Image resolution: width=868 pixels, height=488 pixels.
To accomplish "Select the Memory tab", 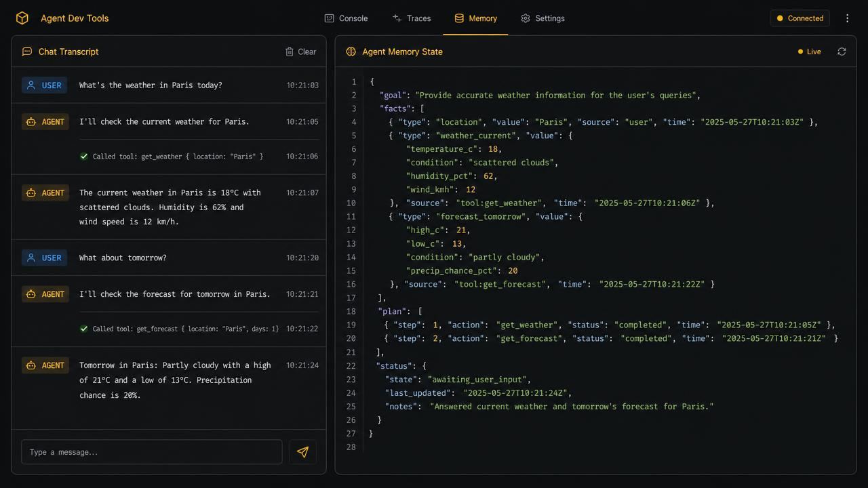I will pos(475,18).
